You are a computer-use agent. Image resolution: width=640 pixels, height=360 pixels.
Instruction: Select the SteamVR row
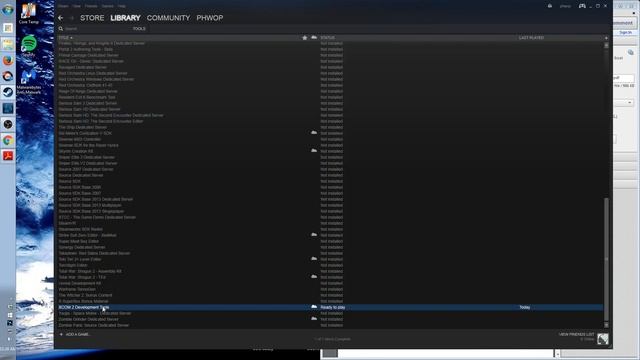[x=330, y=223]
